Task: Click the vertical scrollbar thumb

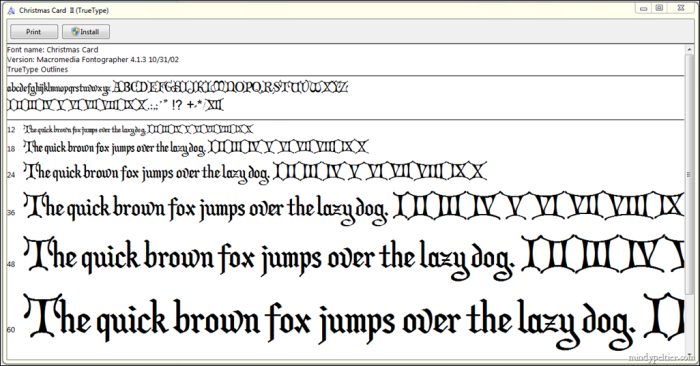Action: 689,174
